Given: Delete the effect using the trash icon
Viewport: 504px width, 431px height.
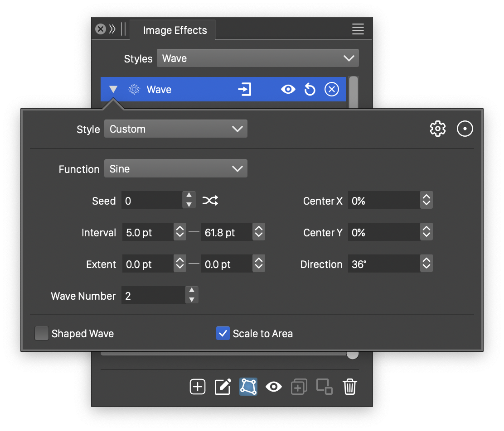Looking at the screenshot, I should tap(350, 387).
